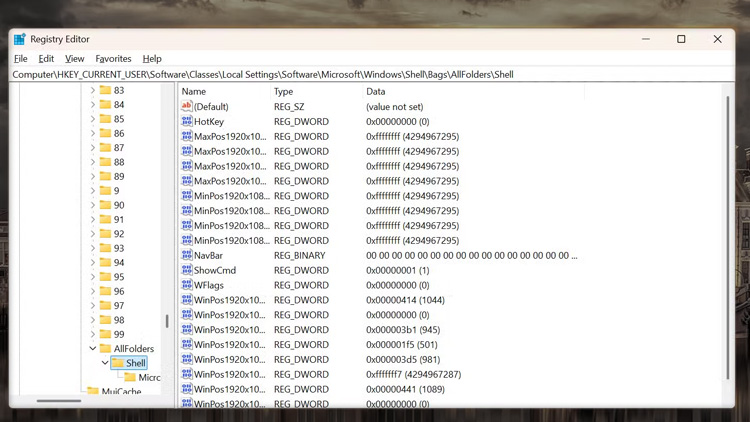Click the tree pane vertical scrollbar thumb
The height and width of the screenshot is (422, 750).
(167, 321)
